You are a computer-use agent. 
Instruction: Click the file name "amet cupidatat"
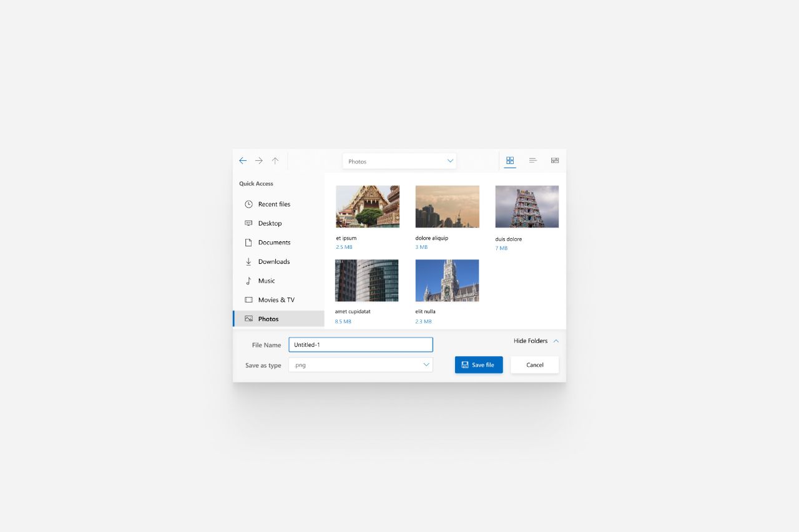[353, 311]
